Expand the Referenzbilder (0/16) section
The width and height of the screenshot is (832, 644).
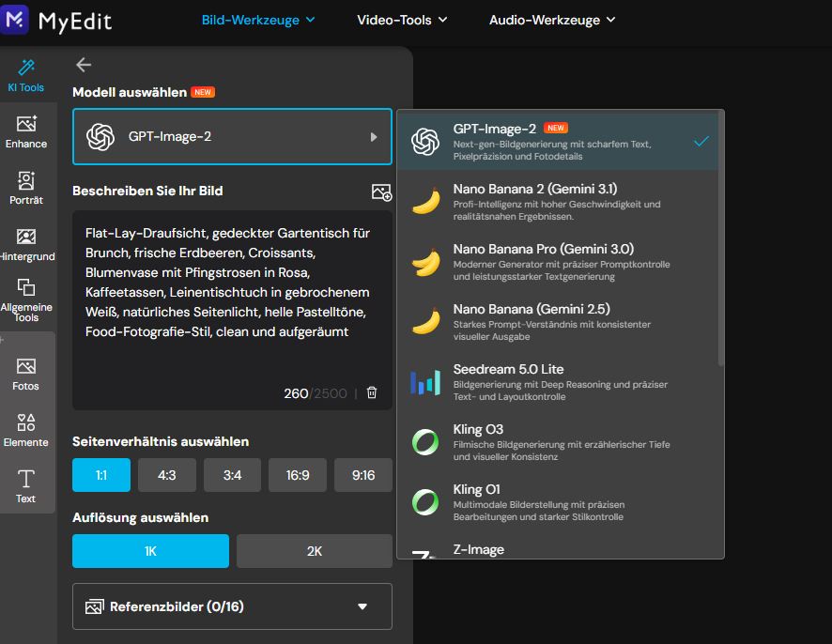(232, 606)
